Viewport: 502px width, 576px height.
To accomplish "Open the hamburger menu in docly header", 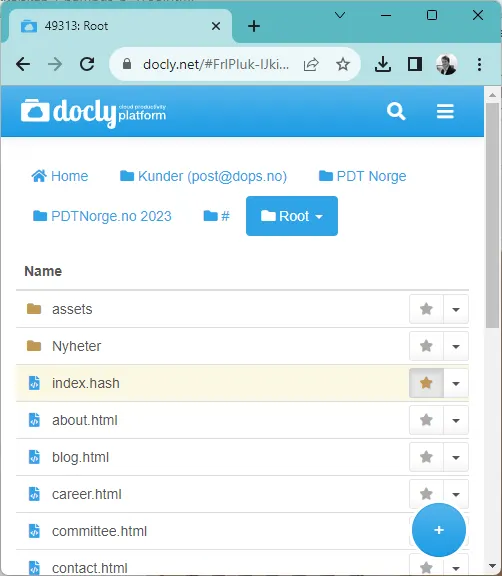I will click(x=445, y=111).
